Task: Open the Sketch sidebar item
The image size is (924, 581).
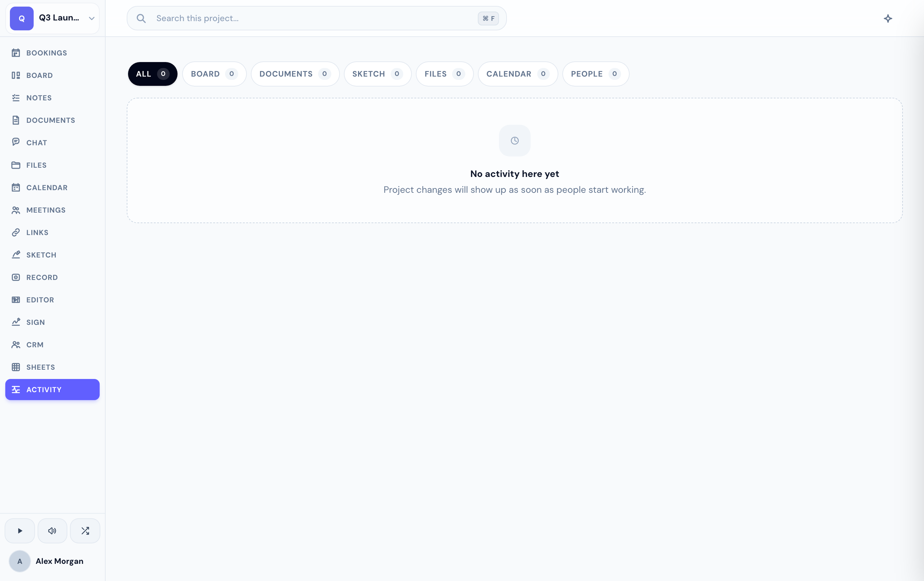Action: (52, 255)
